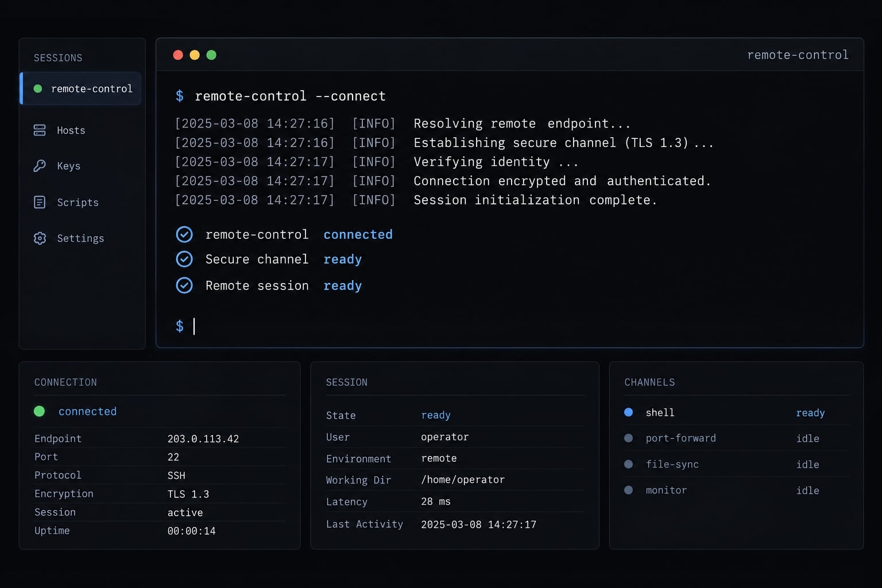Select the monitor channel name

tap(666, 490)
